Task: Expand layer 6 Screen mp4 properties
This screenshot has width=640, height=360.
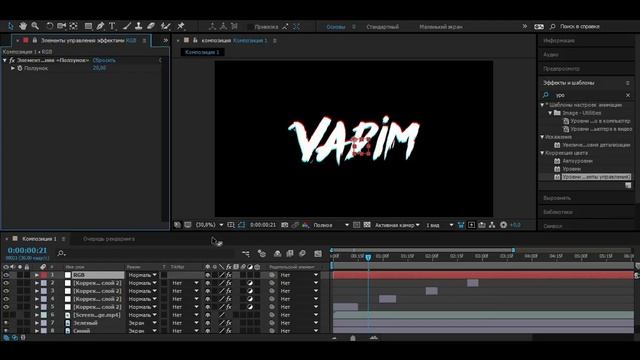Action: pos(37,315)
